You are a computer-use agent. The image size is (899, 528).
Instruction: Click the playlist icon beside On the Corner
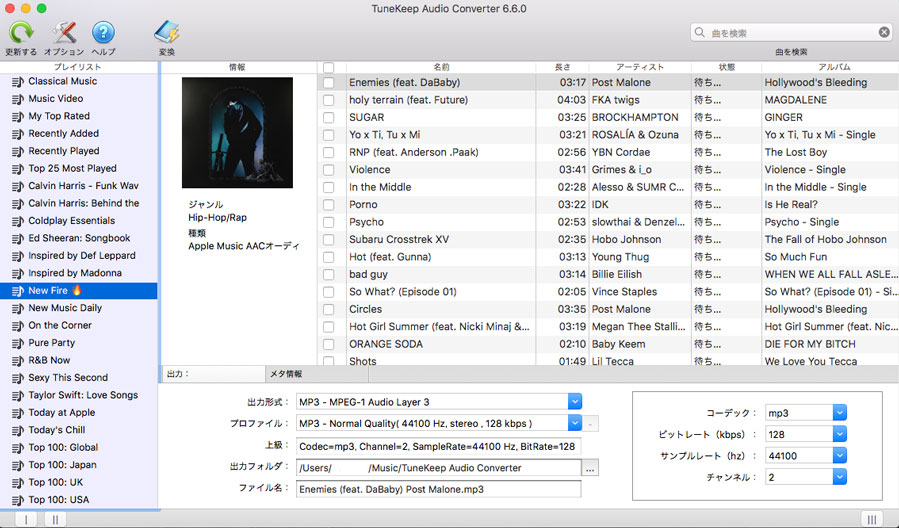[x=18, y=326]
